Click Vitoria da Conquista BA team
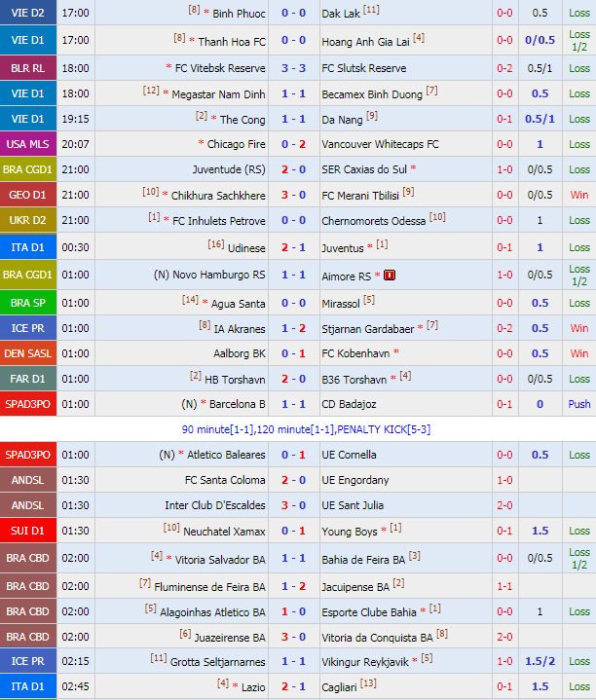596x700 pixels. click(x=377, y=638)
